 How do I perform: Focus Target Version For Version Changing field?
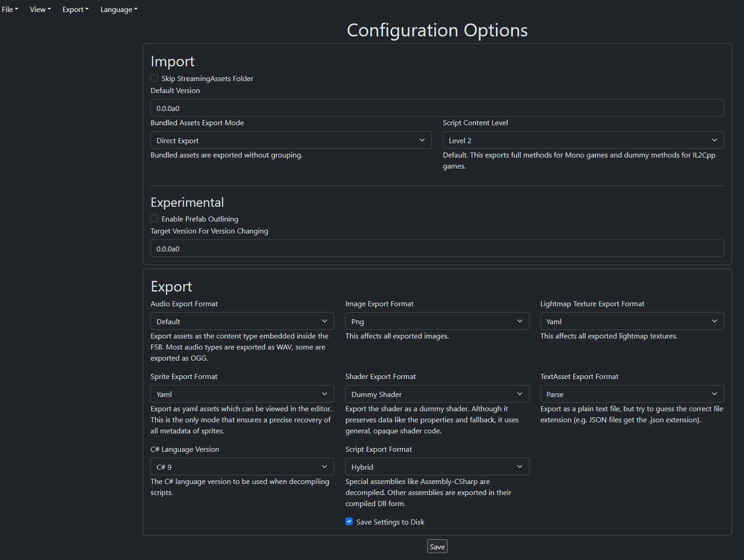tap(437, 248)
